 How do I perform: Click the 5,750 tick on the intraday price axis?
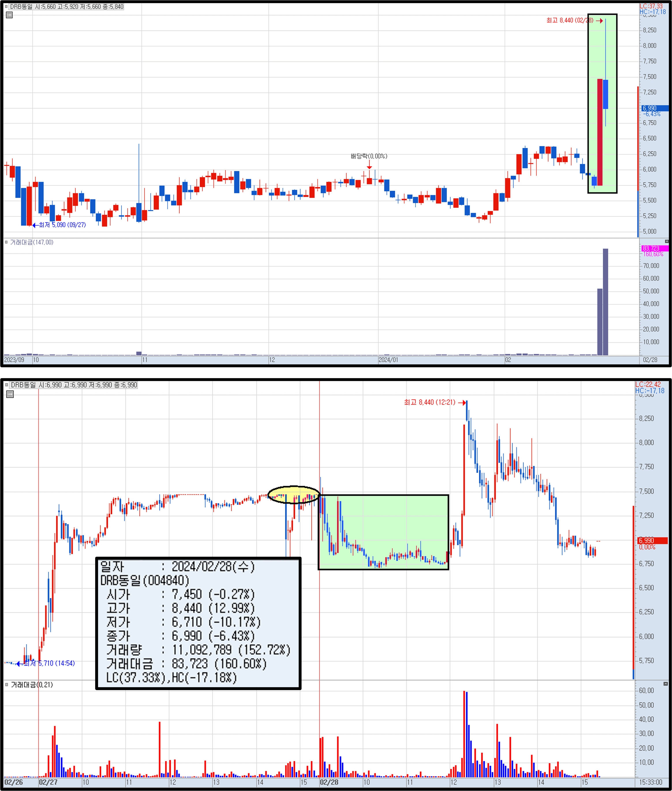(x=646, y=661)
